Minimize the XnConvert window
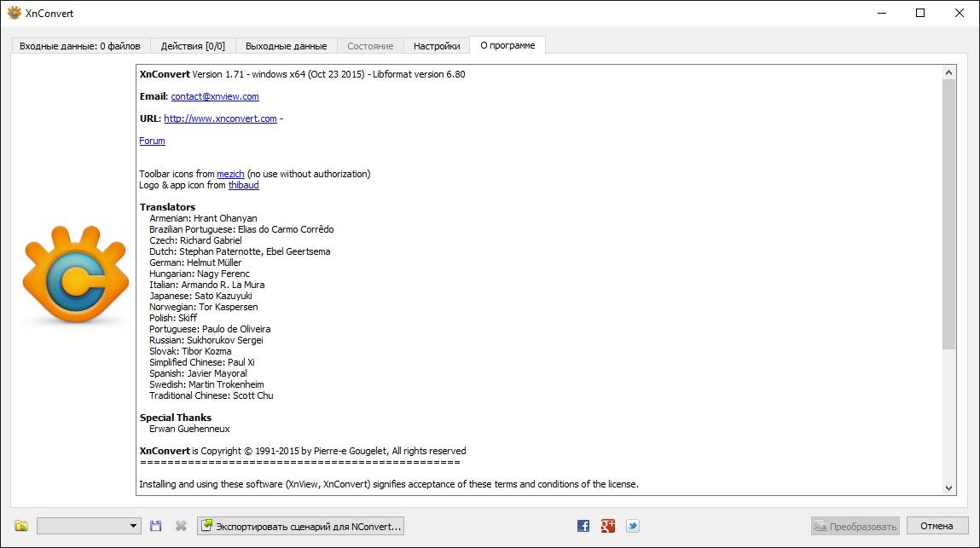980x548 pixels. (x=882, y=13)
